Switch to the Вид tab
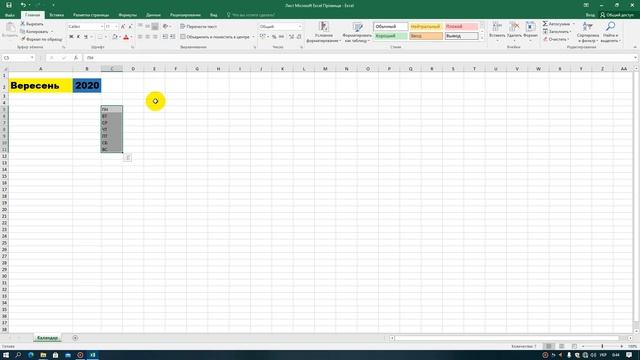The width and height of the screenshot is (640, 360). click(x=213, y=15)
